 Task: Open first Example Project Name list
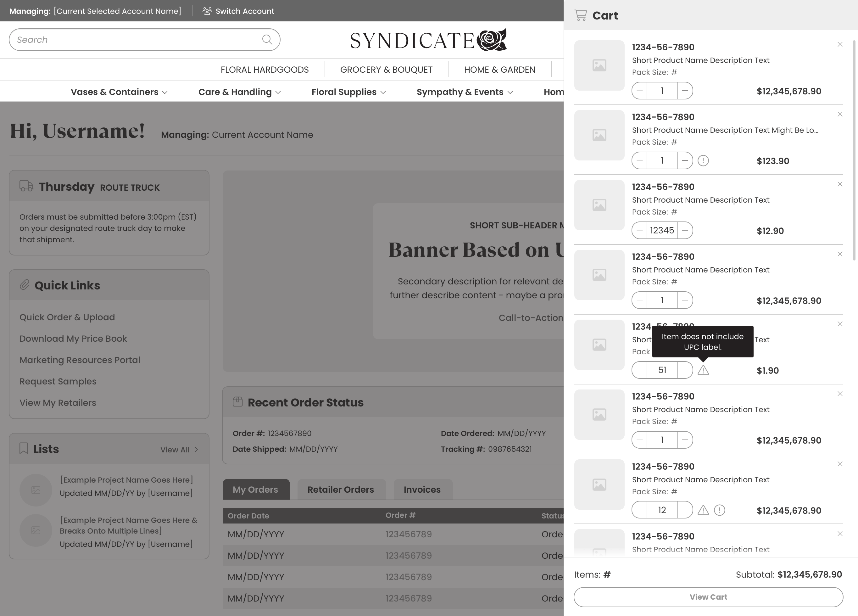[126, 480]
